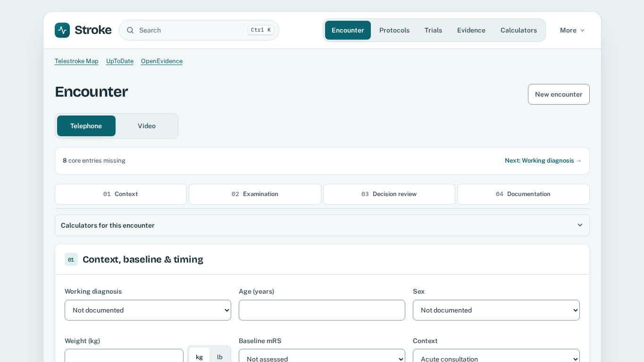Click the search magnifier icon
The height and width of the screenshot is (362, 644).
click(130, 30)
